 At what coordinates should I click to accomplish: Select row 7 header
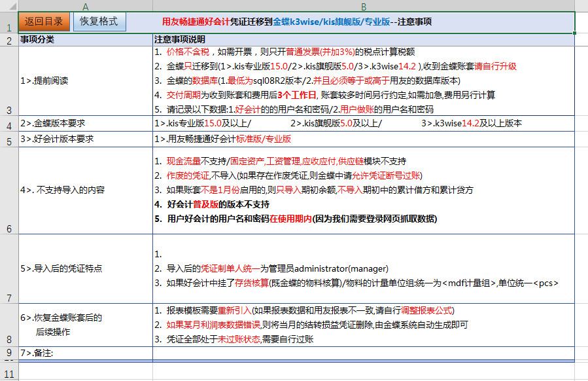9,298
